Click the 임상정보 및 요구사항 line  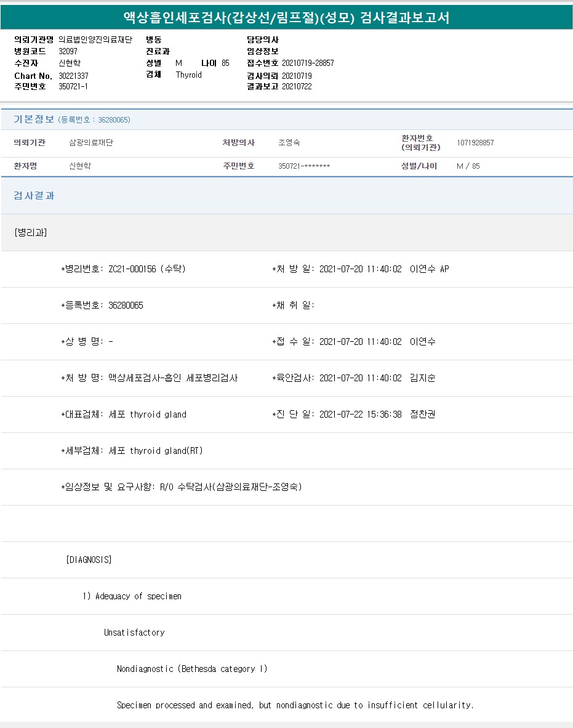coord(182,487)
